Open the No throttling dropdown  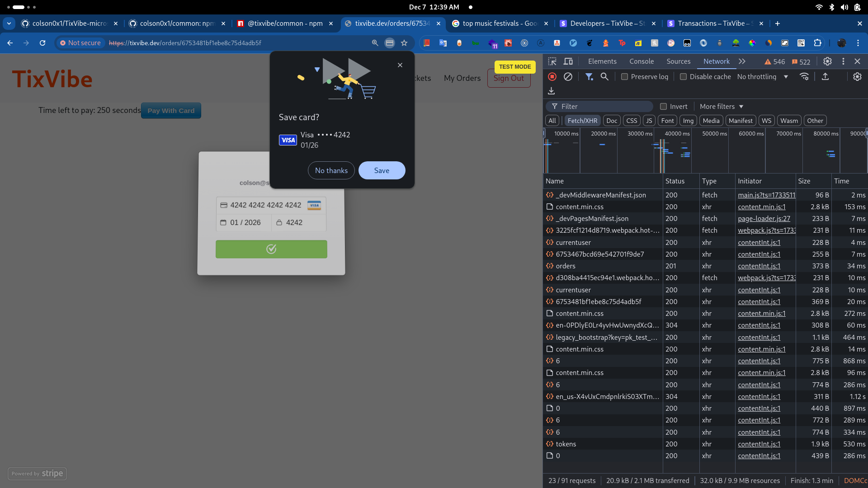(762, 77)
